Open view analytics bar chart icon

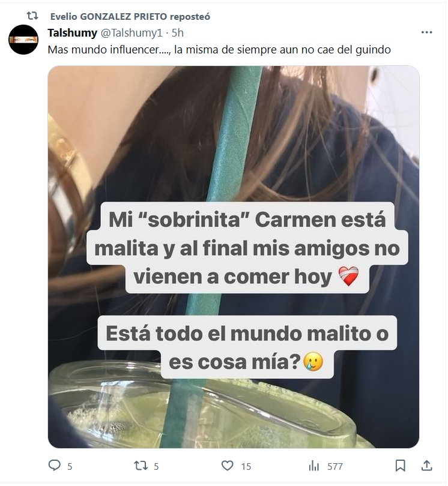313,466
